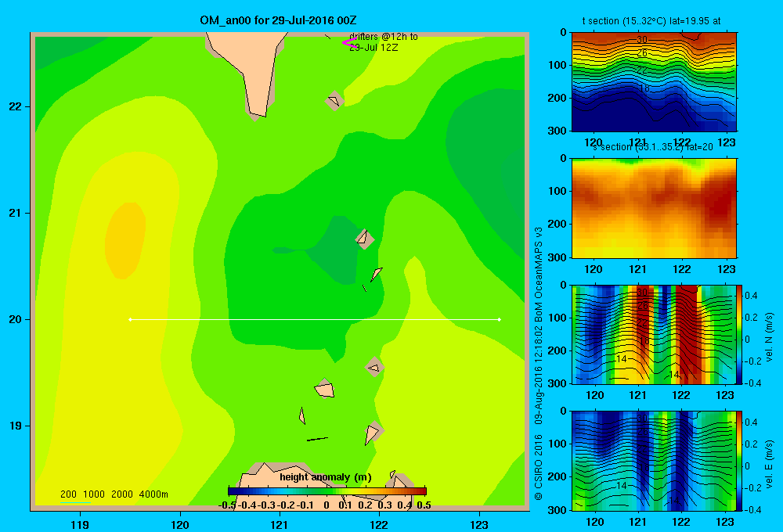Image resolution: width=783 pixels, height=532 pixels.
Task: Open the northward velocity section panel
Action: tap(654, 334)
